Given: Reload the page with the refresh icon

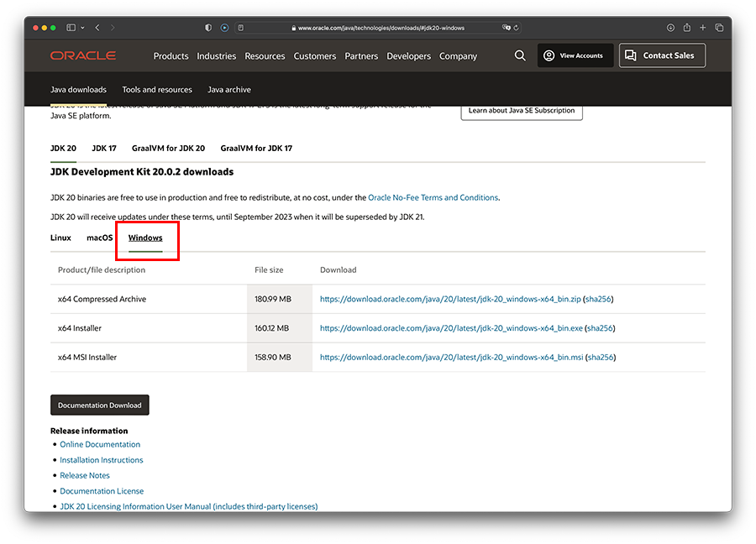Looking at the screenshot, I should 516,28.
